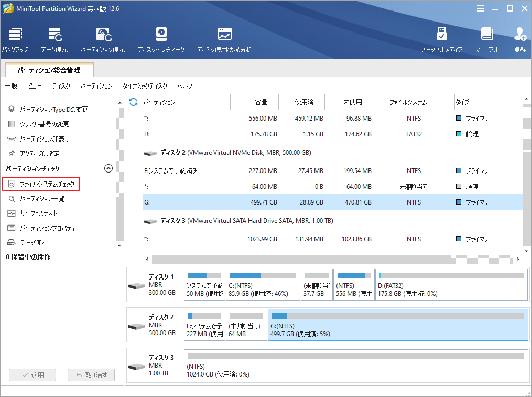Click the partition list horizontal scrollbar

point(301,259)
